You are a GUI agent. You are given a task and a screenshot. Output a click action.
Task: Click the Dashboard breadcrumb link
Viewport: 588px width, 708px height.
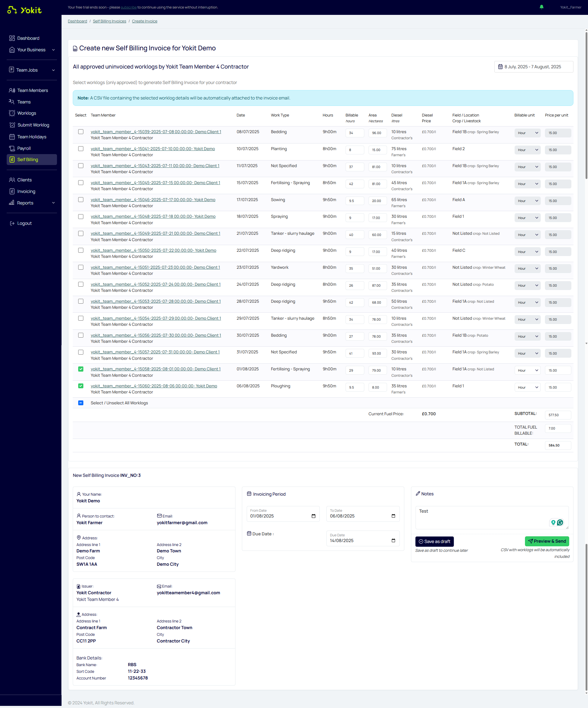tap(78, 21)
